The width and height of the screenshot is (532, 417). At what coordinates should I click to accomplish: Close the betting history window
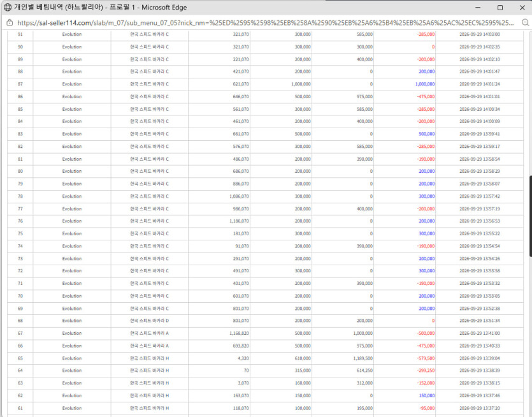pyautogui.click(x=522, y=8)
